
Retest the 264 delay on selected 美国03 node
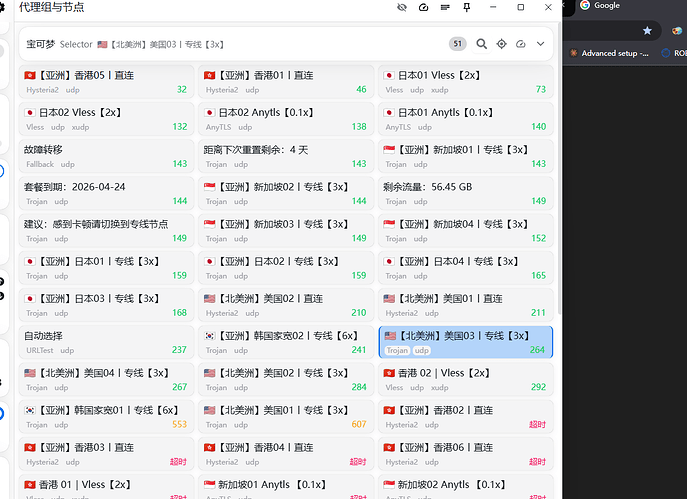point(538,350)
